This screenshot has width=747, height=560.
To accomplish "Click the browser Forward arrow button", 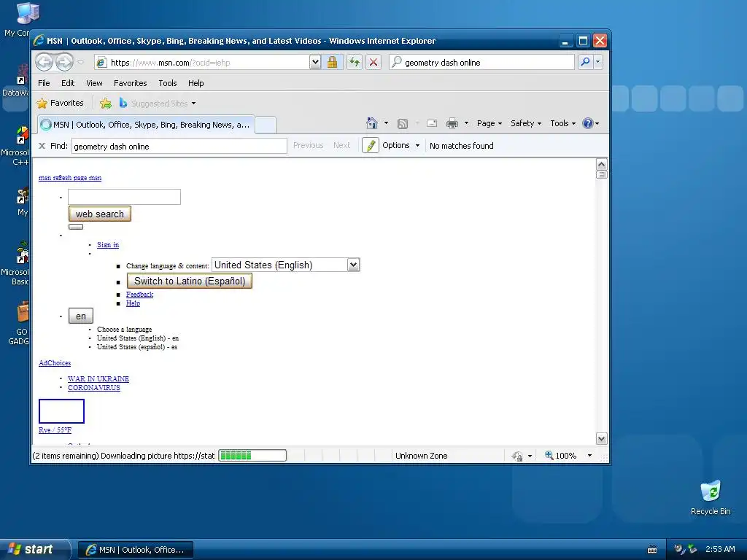I will pyautogui.click(x=64, y=62).
